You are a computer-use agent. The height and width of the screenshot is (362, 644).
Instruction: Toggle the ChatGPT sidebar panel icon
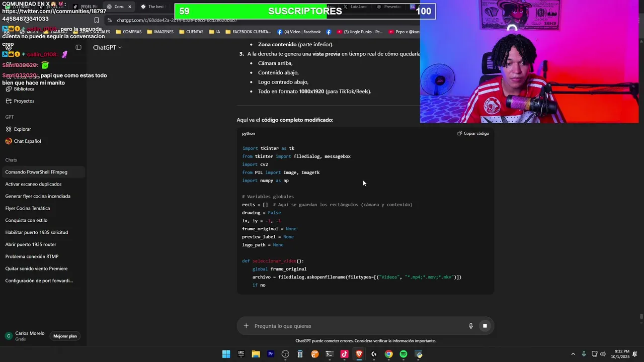(x=78, y=47)
